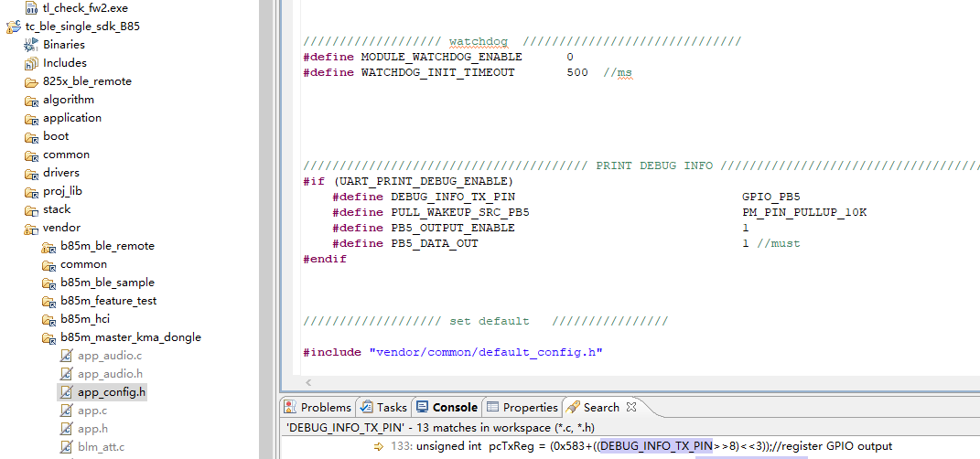
Task: Open blm_att.c file
Action: (x=102, y=447)
